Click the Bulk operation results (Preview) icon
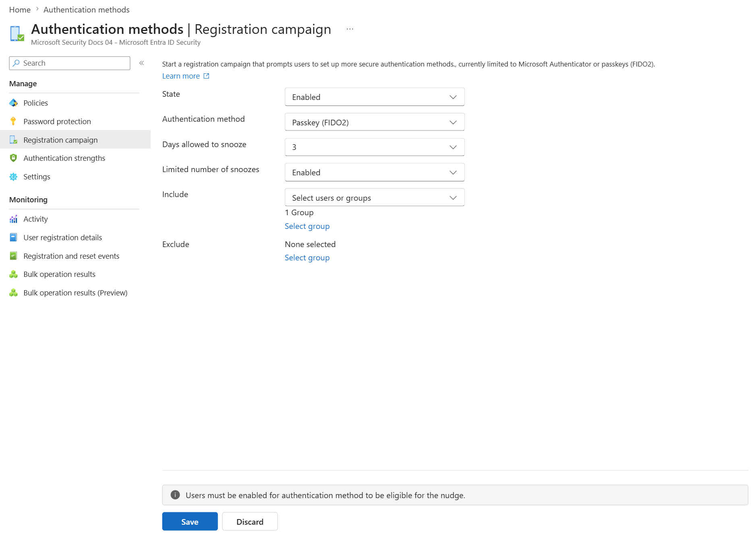The width and height of the screenshot is (756, 536). 13,293
